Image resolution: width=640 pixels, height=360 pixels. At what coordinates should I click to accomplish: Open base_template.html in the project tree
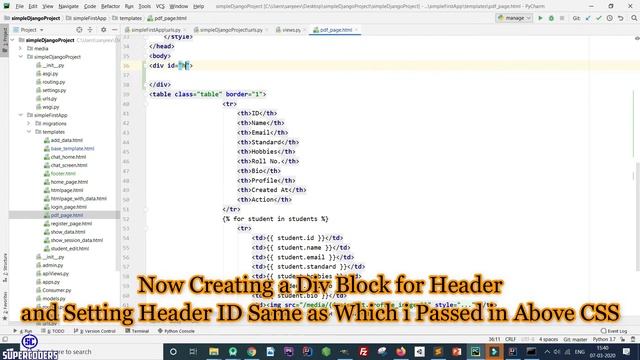click(x=72, y=149)
